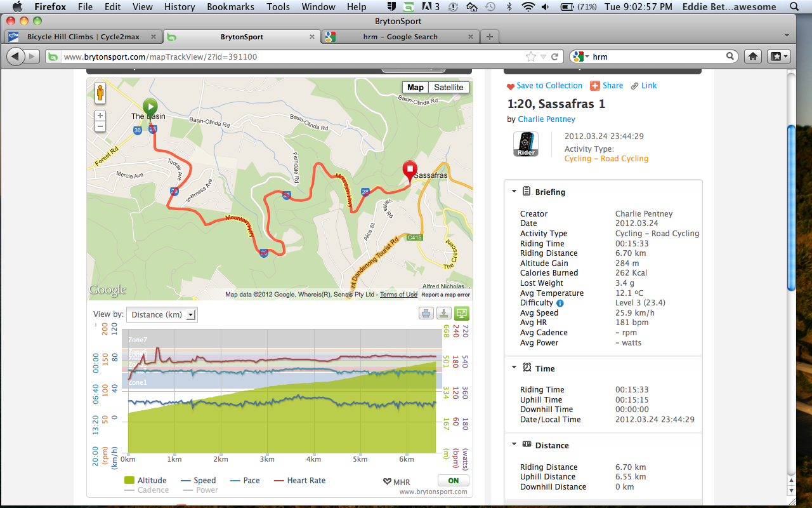Print the activity chart with the printer icon
This screenshot has height=508, width=812.
click(426, 313)
